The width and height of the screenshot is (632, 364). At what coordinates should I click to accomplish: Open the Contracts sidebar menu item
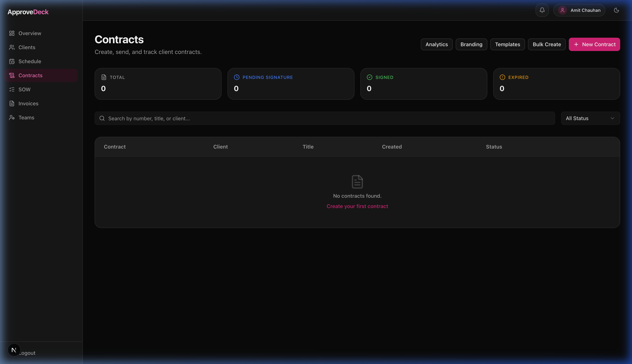click(x=30, y=76)
